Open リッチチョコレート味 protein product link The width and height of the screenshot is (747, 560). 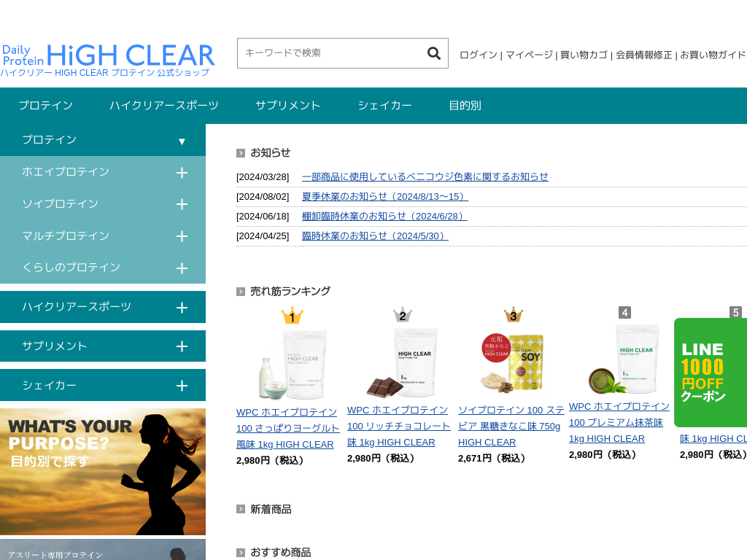click(399, 426)
